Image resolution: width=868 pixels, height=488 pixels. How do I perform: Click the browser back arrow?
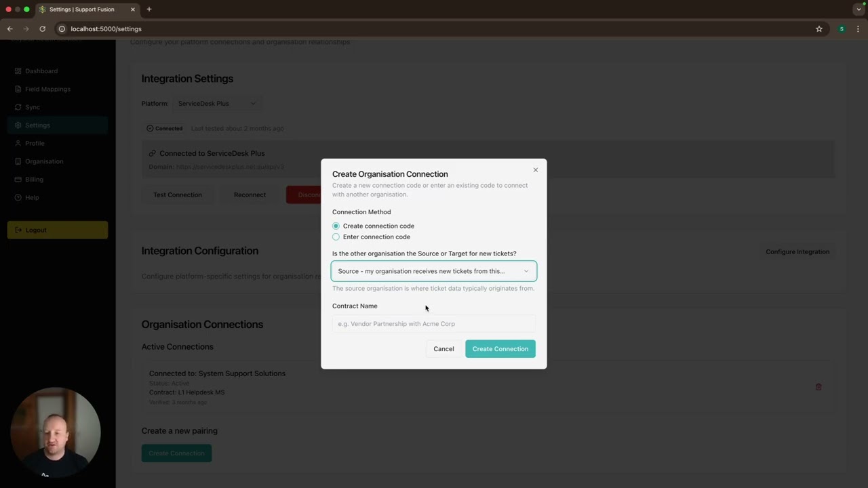9,29
